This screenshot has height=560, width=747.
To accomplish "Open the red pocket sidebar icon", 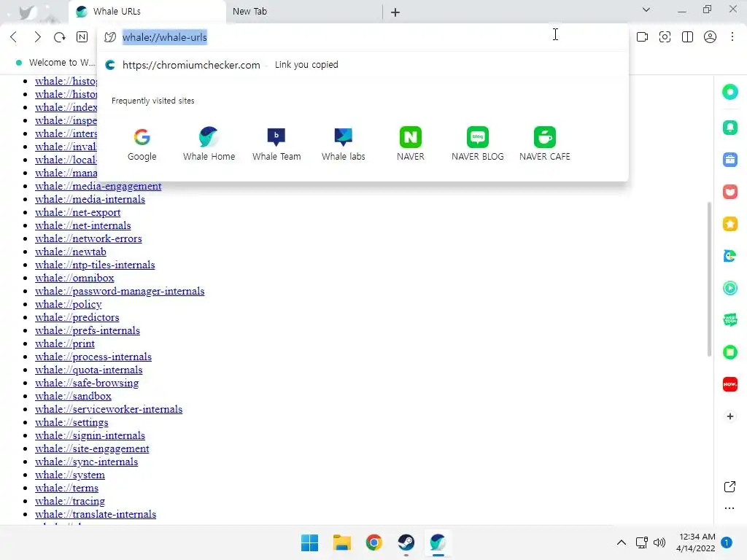I will click(x=729, y=192).
